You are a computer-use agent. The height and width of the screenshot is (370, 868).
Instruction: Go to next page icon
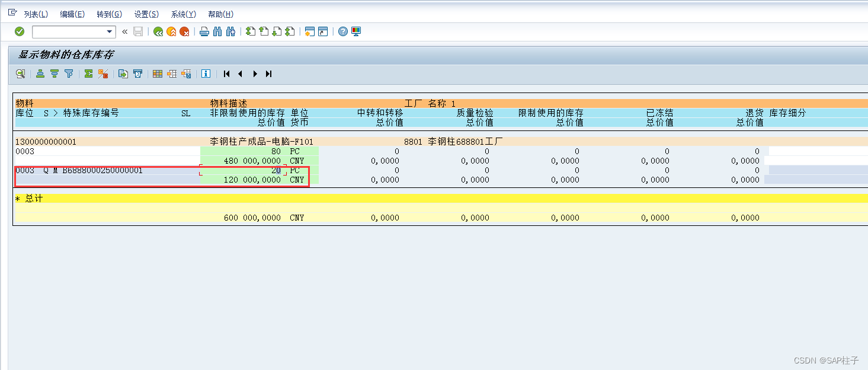coord(277,31)
